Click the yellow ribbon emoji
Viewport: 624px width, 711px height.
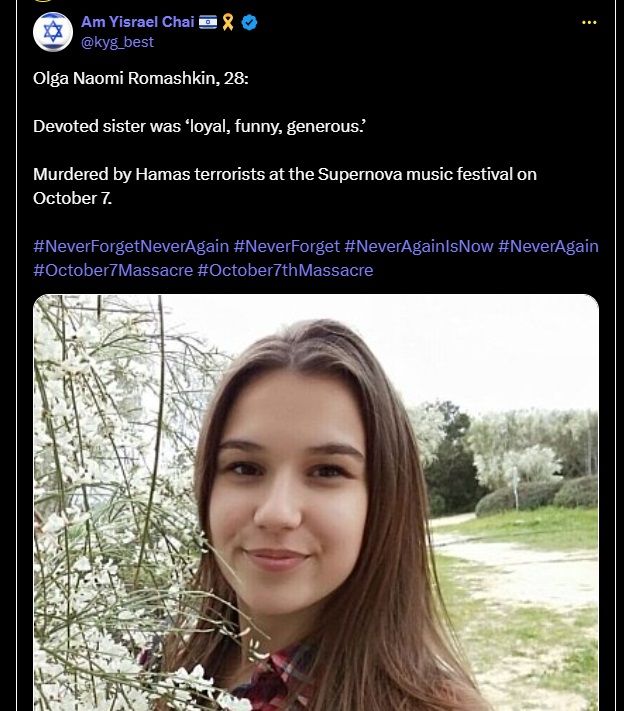point(228,22)
